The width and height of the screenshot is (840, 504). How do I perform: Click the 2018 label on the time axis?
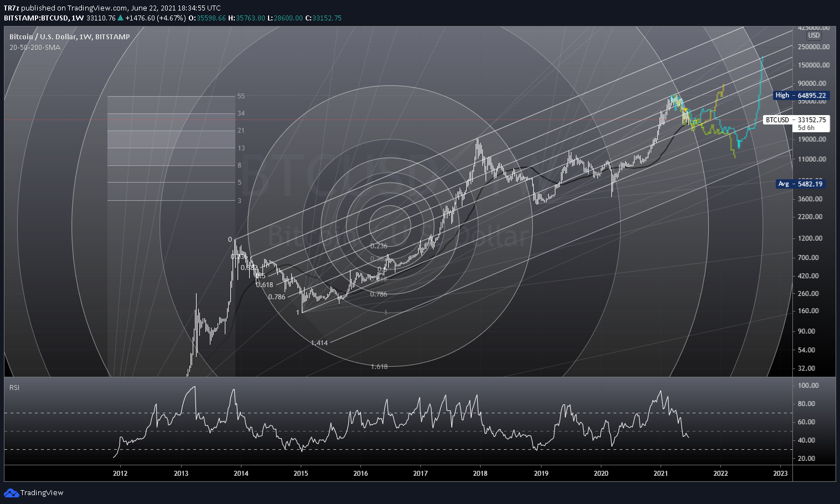coord(480,473)
